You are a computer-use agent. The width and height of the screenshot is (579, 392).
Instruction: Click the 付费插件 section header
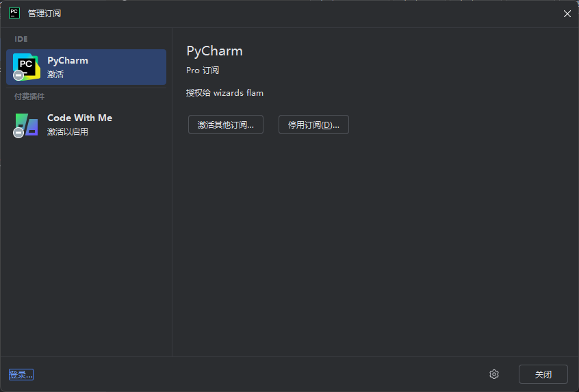(29, 96)
